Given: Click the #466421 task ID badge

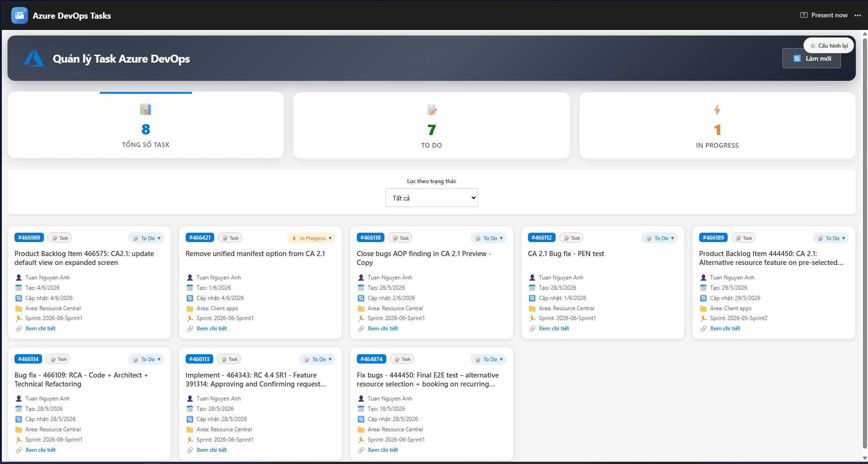Looking at the screenshot, I should click(200, 237).
